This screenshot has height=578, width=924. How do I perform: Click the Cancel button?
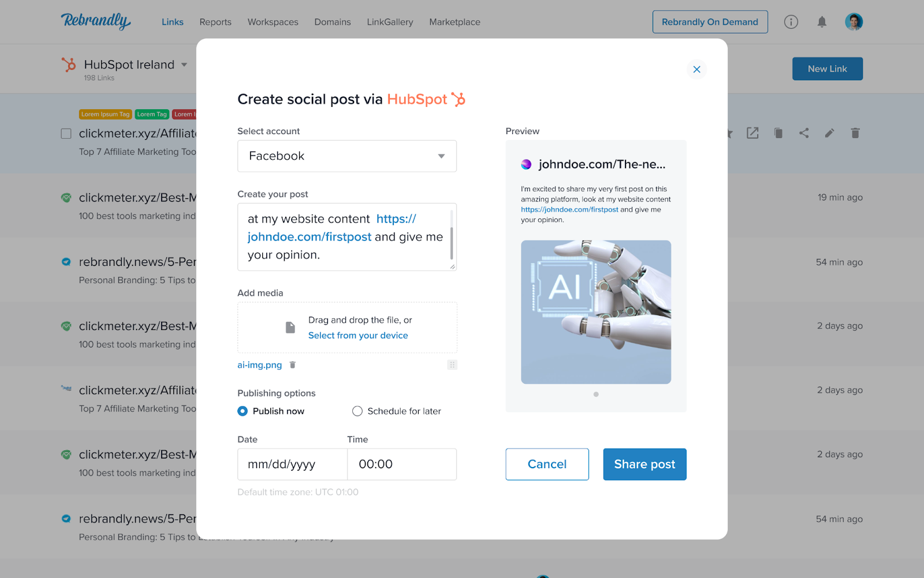[x=547, y=464]
